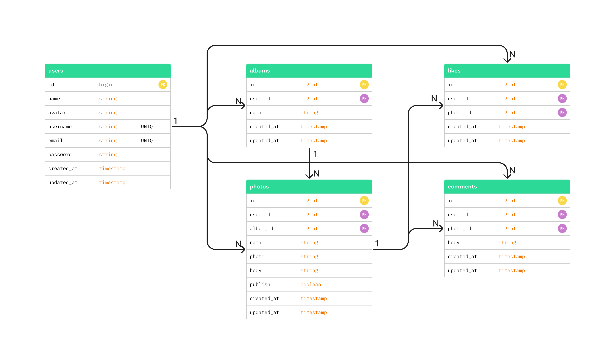Click the avatar field in users table

click(57, 113)
